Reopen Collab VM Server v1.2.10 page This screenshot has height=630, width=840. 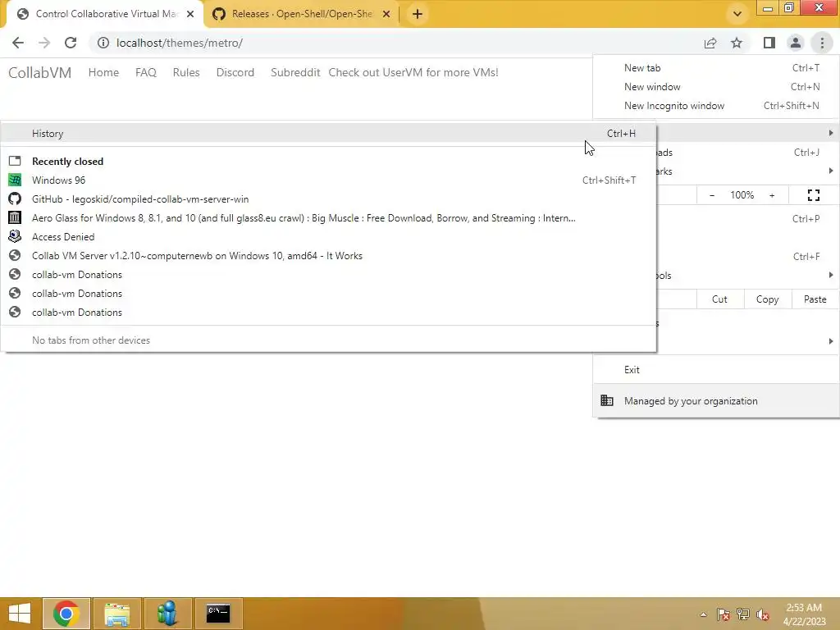click(x=328, y=256)
